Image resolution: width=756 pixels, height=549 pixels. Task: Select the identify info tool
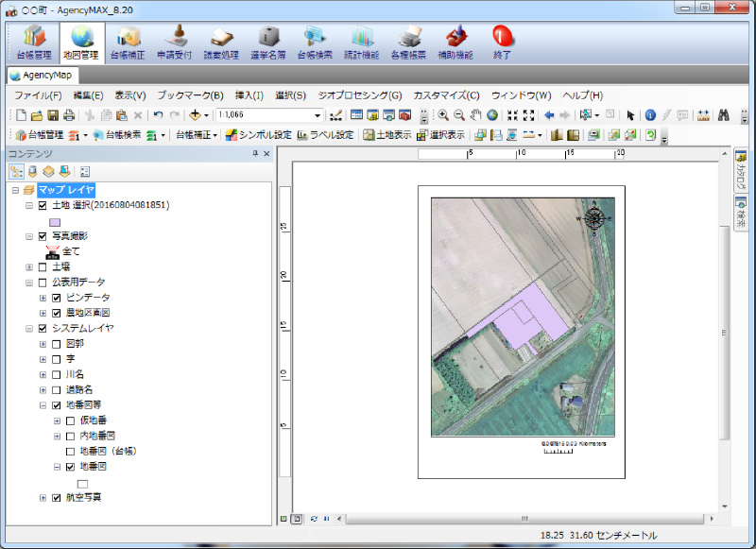(x=651, y=115)
